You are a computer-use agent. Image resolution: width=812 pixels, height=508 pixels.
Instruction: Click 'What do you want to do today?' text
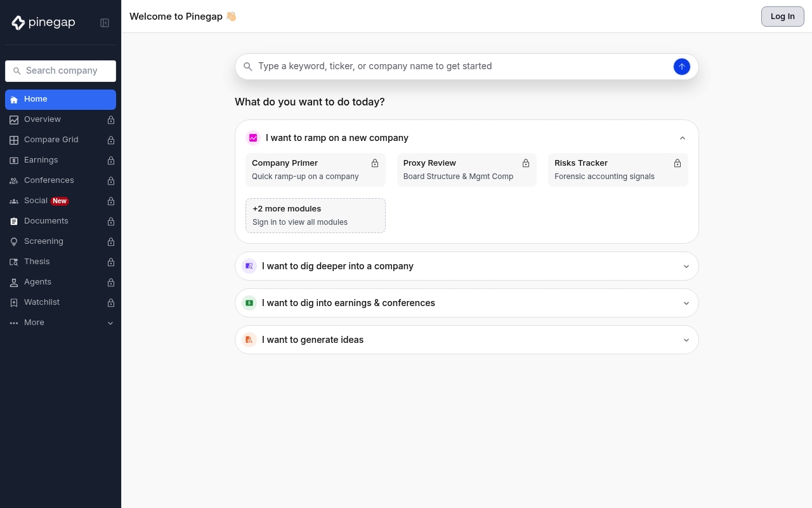[x=310, y=102]
